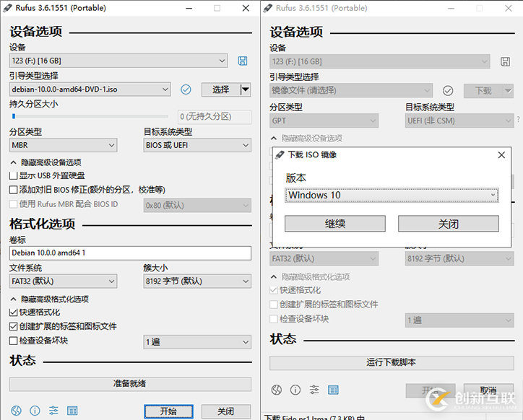This screenshot has height=420, width=523.
Task: Click the 选择 button to pick ISO
Action: pyautogui.click(x=220, y=89)
